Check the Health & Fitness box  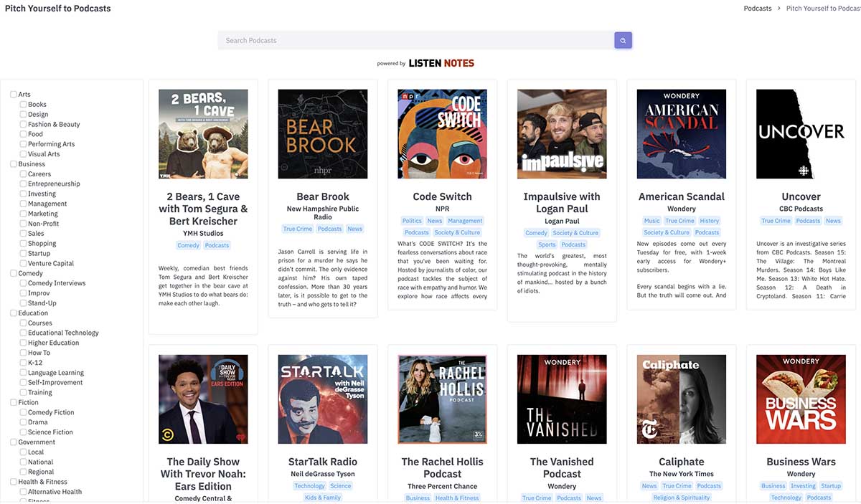(14, 482)
